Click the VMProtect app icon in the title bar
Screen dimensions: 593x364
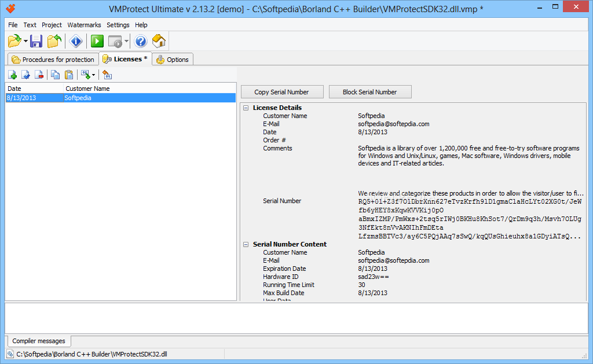click(x=10, y=8)
